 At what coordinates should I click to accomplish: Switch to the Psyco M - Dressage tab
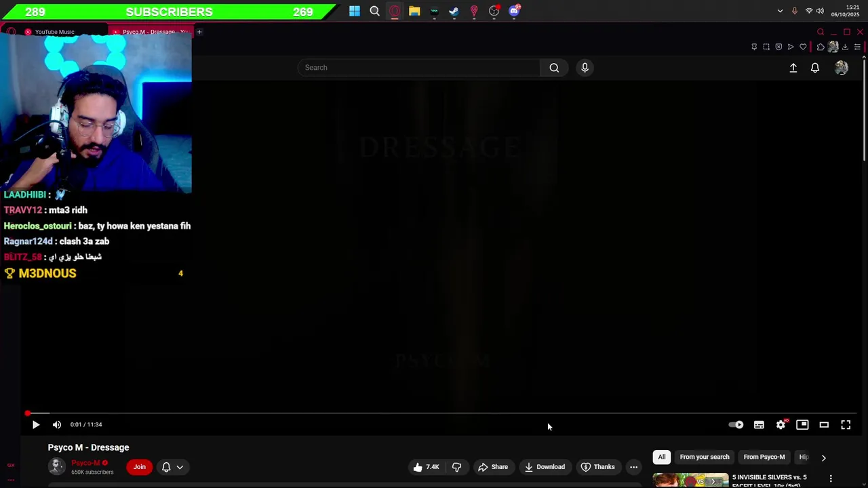coord(151,32)
